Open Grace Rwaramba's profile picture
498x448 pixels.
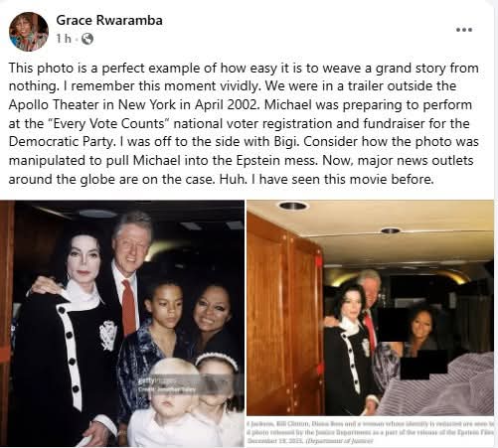point(29,32)
